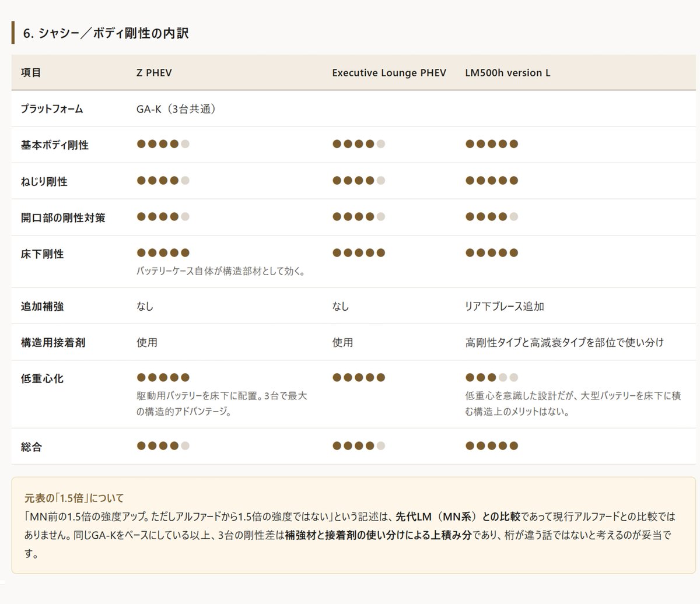Viewport: 700px width, 604px height.
Task: Click Executive Lounge rating dots for 床下剛性
Action: click(x=359, y=252)
